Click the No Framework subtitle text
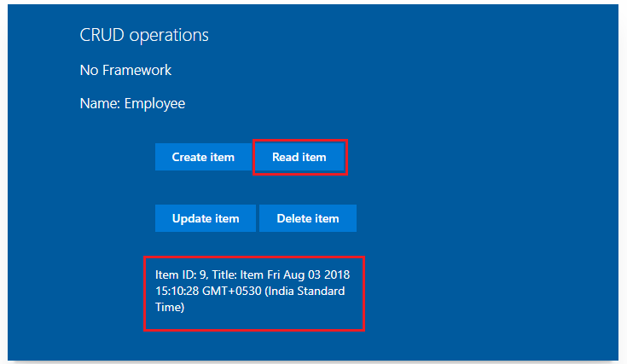This screenshot has height=364, width=627. point(125,70)
